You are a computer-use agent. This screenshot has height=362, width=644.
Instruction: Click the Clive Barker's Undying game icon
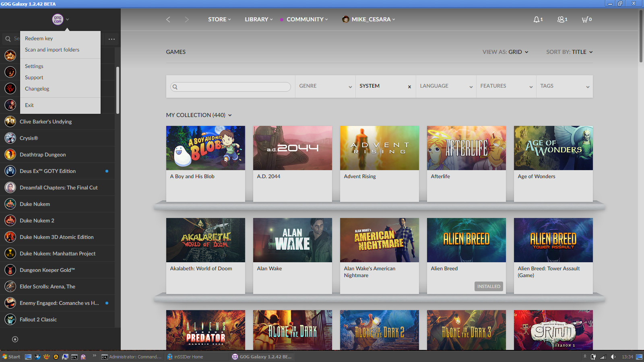coord(10,121)
